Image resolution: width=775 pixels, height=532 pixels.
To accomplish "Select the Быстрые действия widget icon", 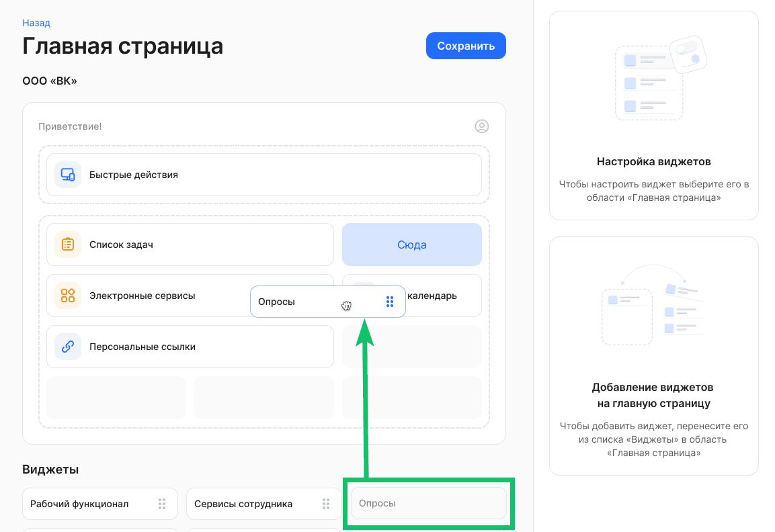I will (x=67, y=175).
